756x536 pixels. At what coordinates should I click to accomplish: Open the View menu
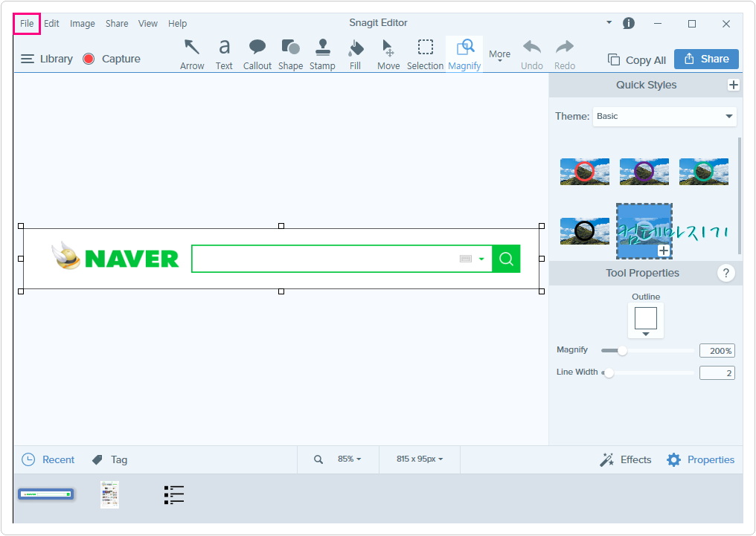point(147,24)
